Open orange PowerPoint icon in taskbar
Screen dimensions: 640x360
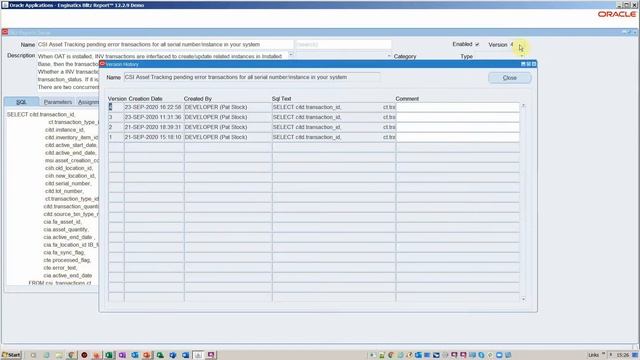click(147, 355)
